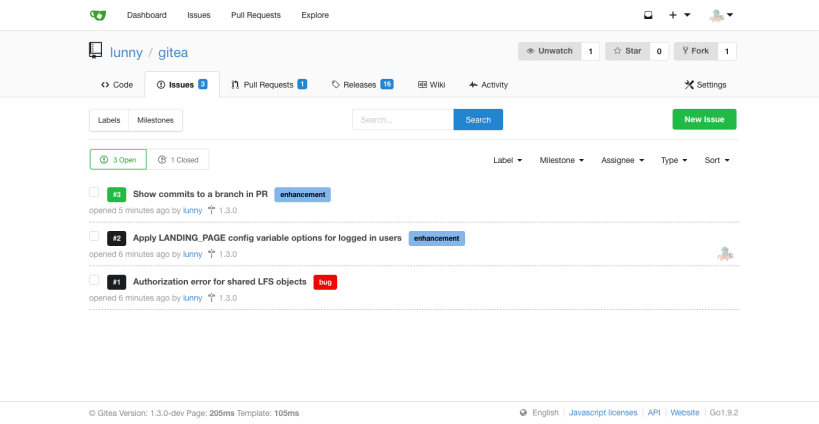Show the 1 Closed issues filter

(178, 160)
